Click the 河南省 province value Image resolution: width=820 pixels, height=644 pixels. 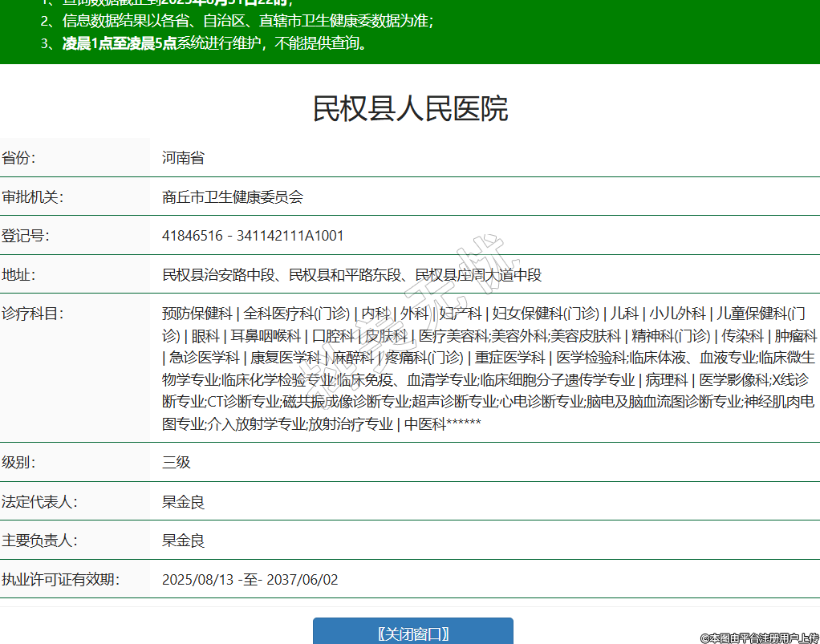pyautogui.click(x=183, y=158)
